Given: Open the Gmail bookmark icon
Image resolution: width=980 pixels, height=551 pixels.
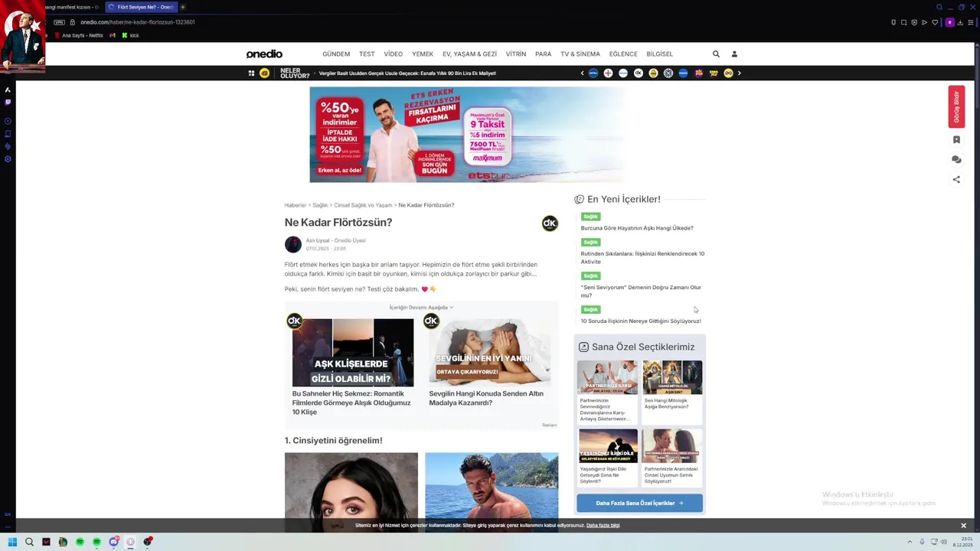Looking at the screenshot, I should pyautogui.click(x=113, y=35).
